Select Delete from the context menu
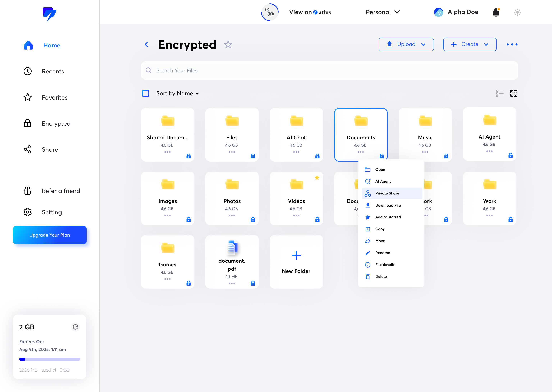 click(381, 277)
